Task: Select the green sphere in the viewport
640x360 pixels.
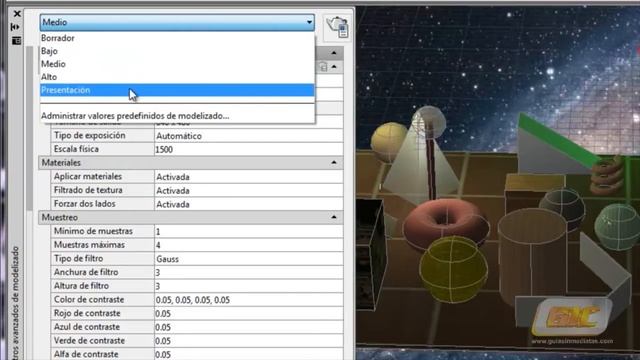Action: (617, 227)
